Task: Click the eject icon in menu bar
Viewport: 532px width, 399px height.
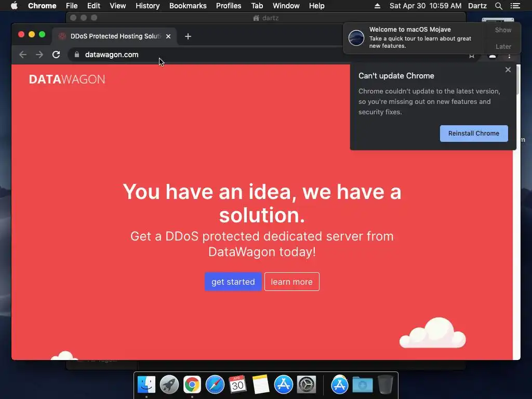Action: pyautogui.click(x=377, y=6)
